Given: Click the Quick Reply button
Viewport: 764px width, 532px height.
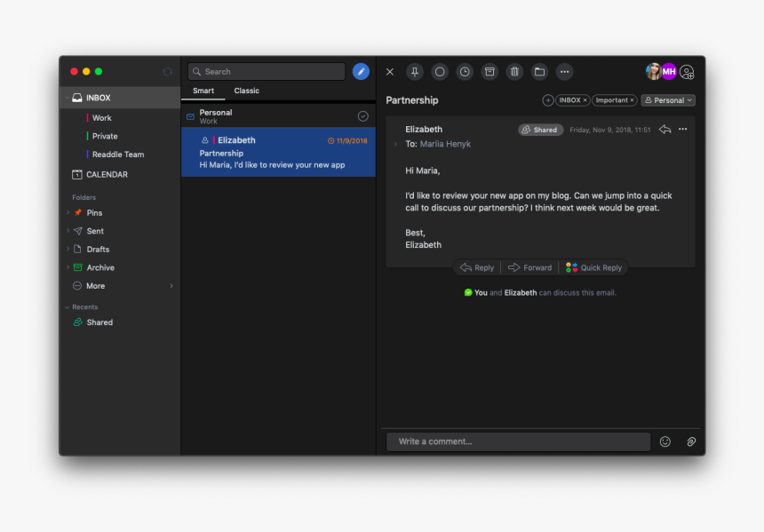Looking at the screenshot, I should coord(593,267).
